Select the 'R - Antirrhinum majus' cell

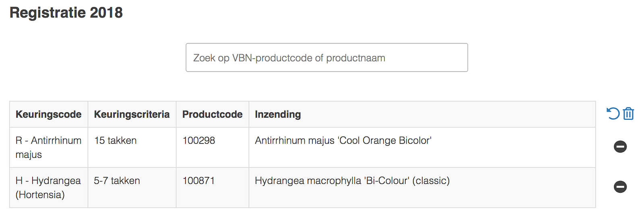coord(48,147)
